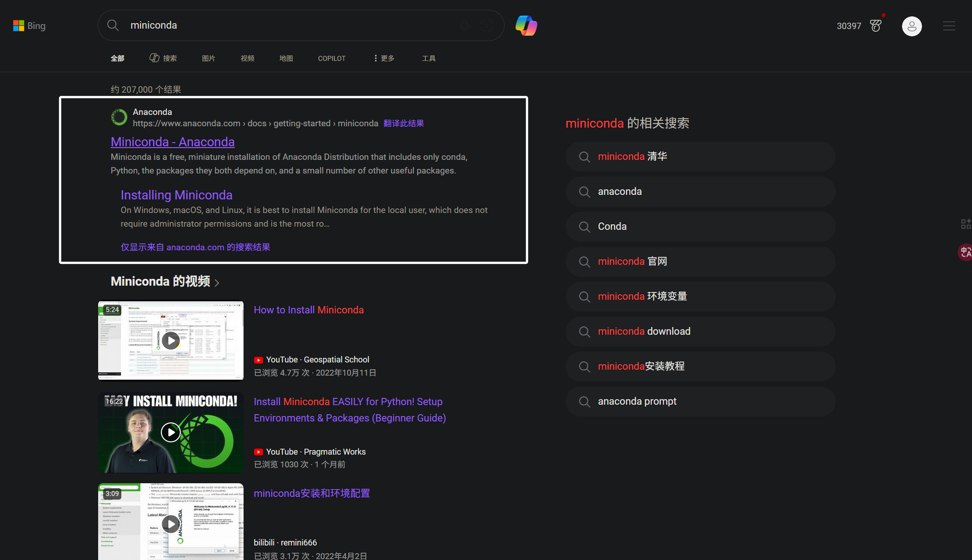Image resolution: width=972 pixels, height=560 pixels.
Task: Click the 16:22 video thumbnail
Action: pyautogui.click(x=170, y=433)
